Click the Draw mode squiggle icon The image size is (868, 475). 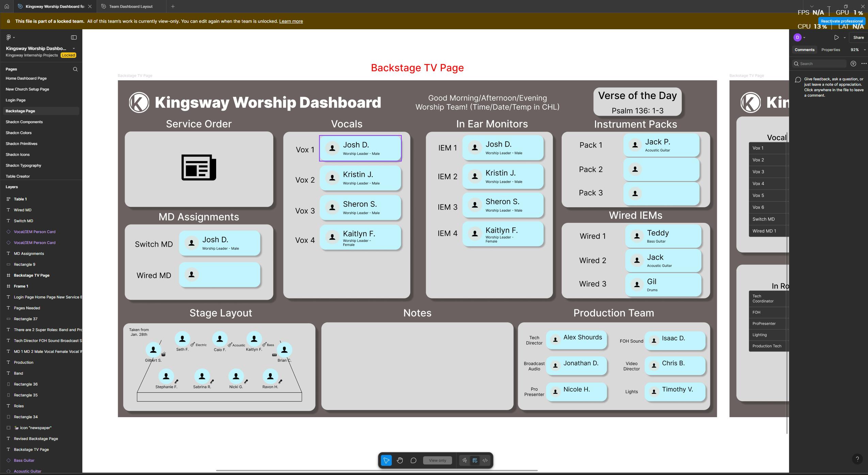464,460
